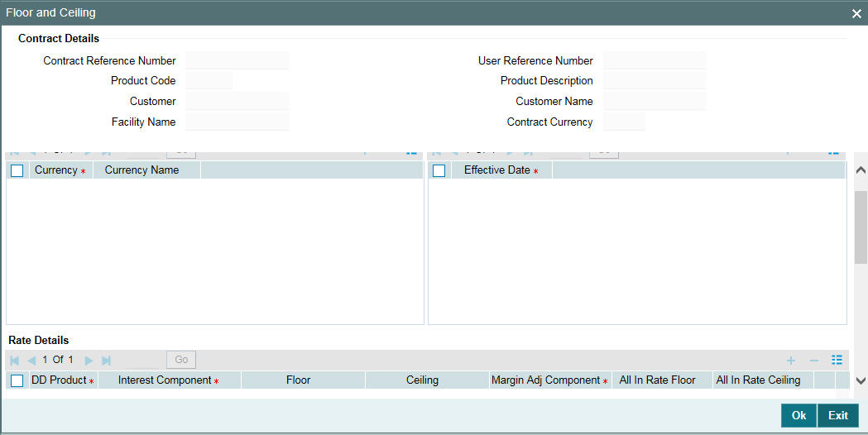Click the Ceiling column header
Image resolution: width=868 pixels, height=435 pixels.
click(x=427, y=380)
